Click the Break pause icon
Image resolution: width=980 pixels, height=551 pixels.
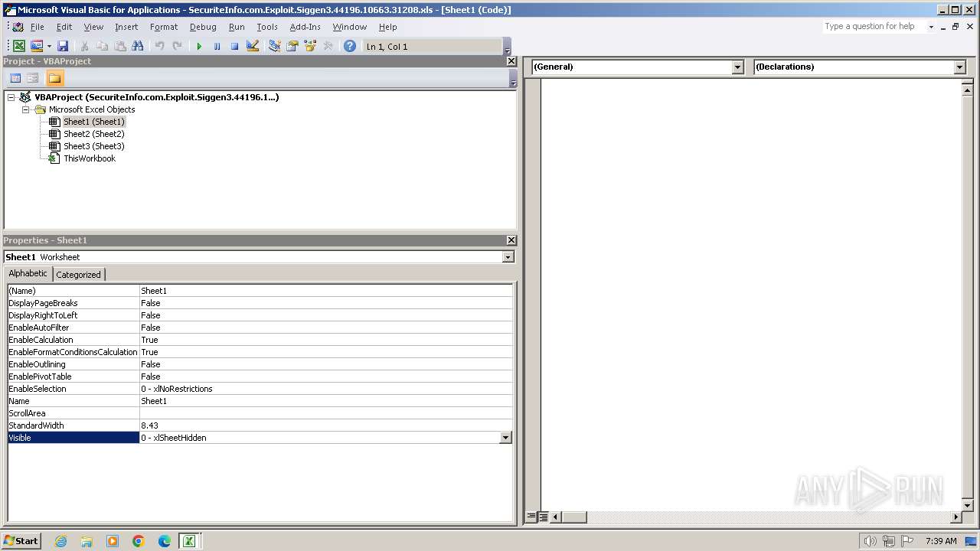(x=217, y=47)
